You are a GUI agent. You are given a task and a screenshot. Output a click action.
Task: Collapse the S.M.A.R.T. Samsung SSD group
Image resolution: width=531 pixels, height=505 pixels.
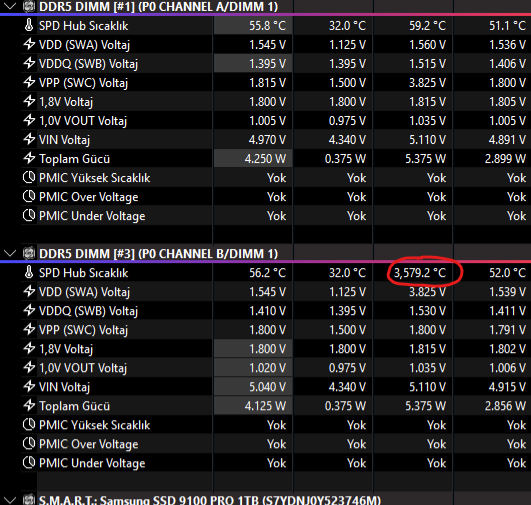pyautogui.click(x=10, y=500)
